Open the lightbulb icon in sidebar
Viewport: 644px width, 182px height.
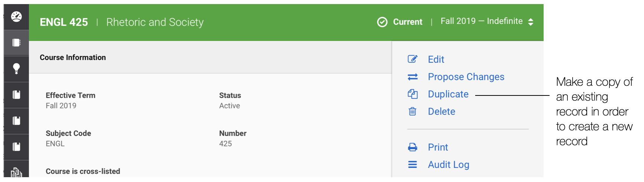tap(16, 69)
